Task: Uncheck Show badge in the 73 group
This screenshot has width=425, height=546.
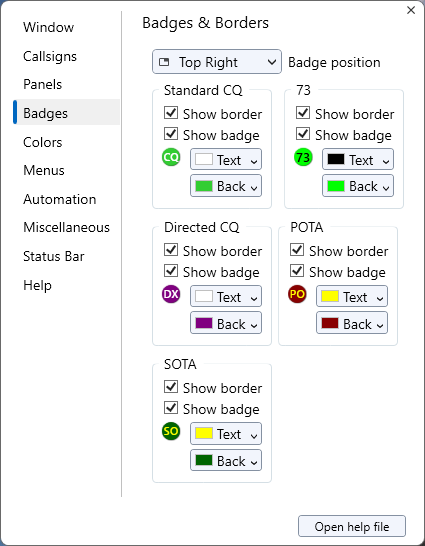Action: click(303, 134)
